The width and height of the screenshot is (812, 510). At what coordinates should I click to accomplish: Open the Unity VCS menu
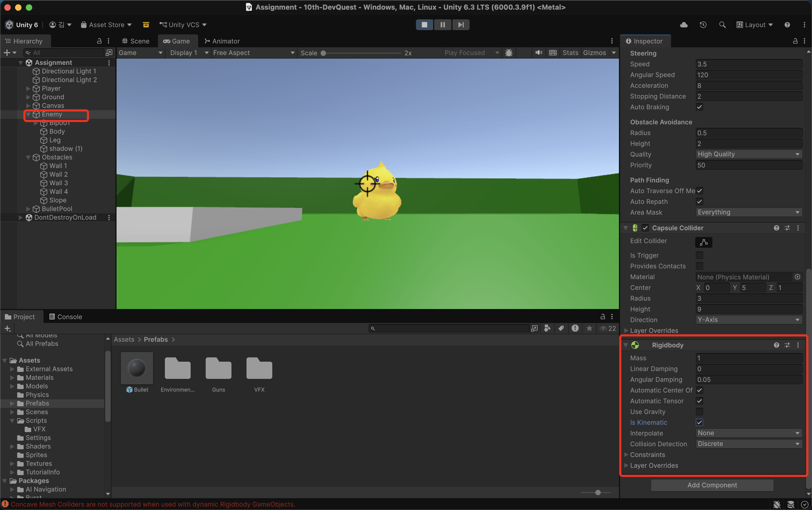point(183,25)
